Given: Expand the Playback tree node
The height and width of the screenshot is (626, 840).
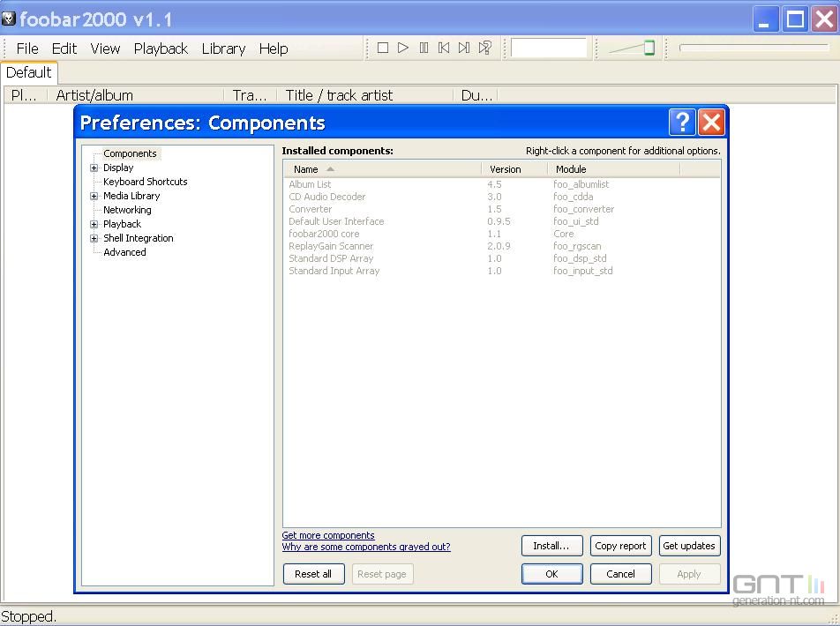Looking at the screenshot, I should tap(94, 224).
